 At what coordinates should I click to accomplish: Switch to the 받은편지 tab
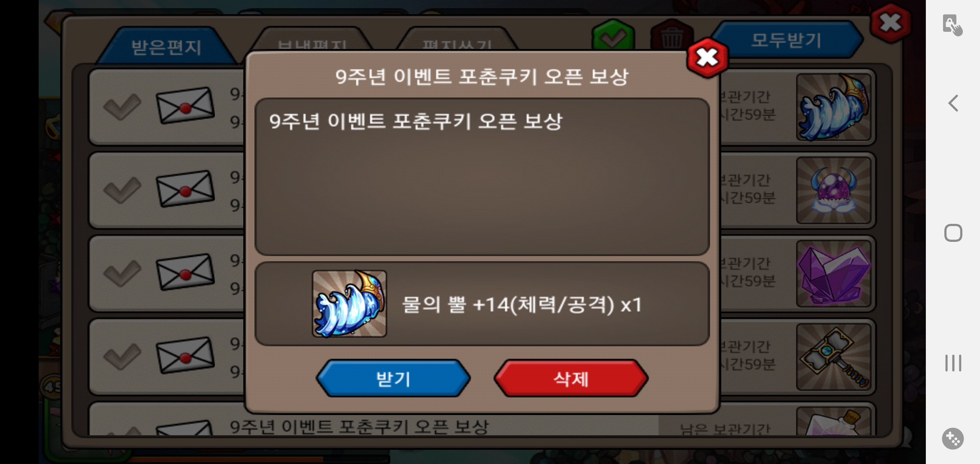click(x=166, y=46)
